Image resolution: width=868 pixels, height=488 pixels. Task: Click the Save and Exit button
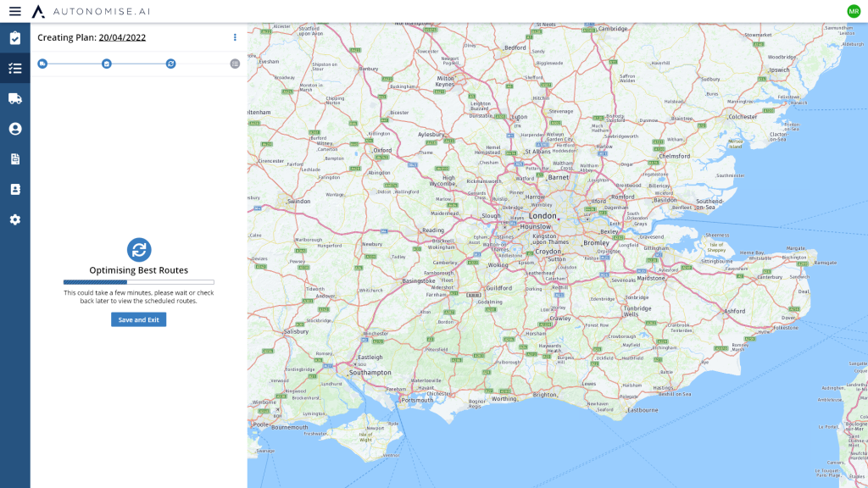(138, 319)
